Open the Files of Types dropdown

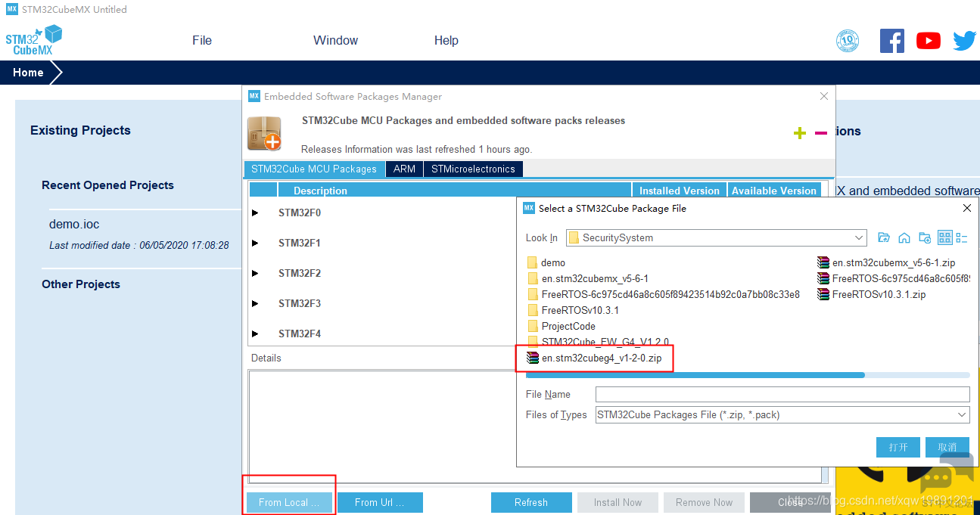(962, 414)
